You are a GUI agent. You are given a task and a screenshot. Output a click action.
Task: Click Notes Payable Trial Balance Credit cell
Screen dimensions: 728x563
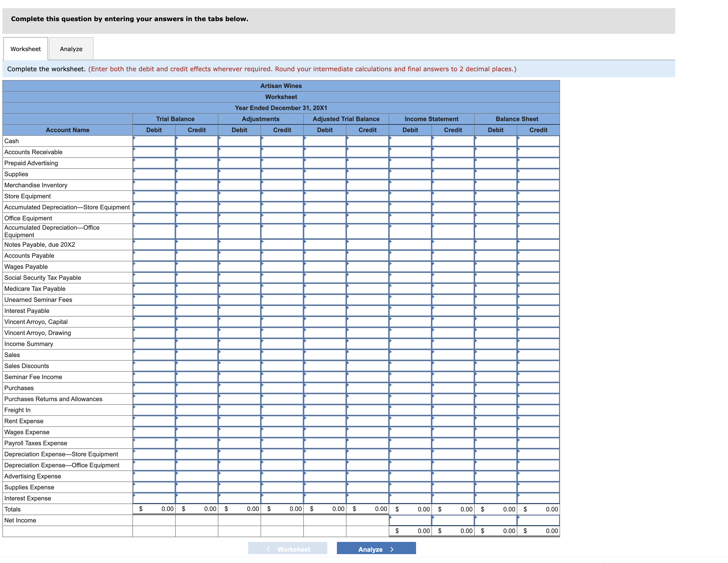click(x=197, y=245)
